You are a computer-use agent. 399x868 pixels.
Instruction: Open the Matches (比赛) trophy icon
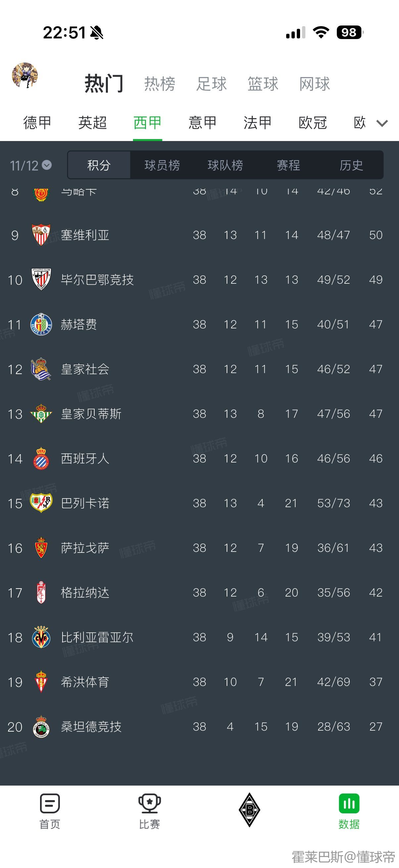coord(150,804)
